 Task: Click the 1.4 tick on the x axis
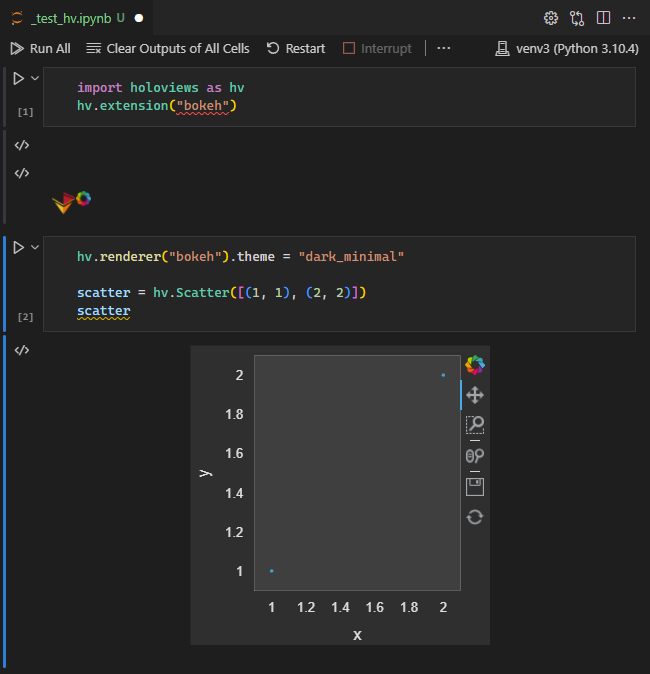(340, 607)
